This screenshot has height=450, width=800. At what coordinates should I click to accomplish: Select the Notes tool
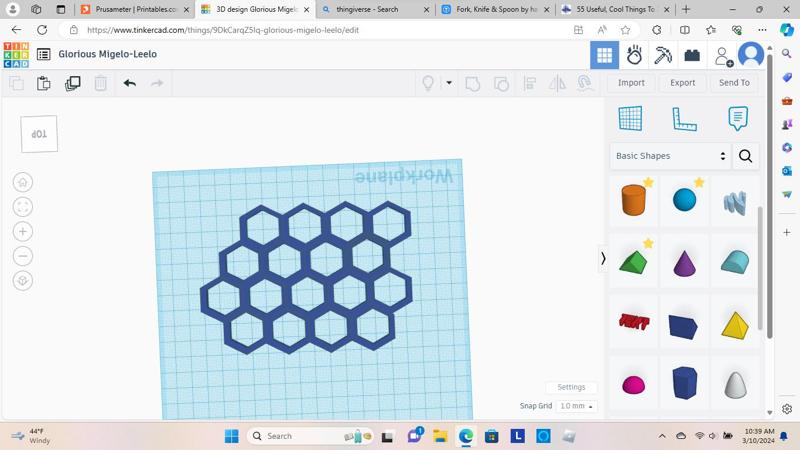[x=738, y=118]
